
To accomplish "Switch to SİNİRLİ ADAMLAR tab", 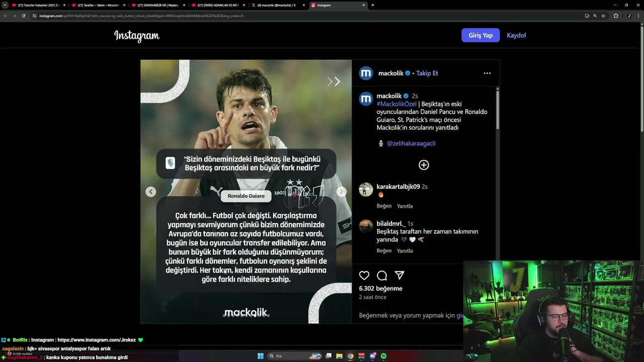I will click(218, 5).
